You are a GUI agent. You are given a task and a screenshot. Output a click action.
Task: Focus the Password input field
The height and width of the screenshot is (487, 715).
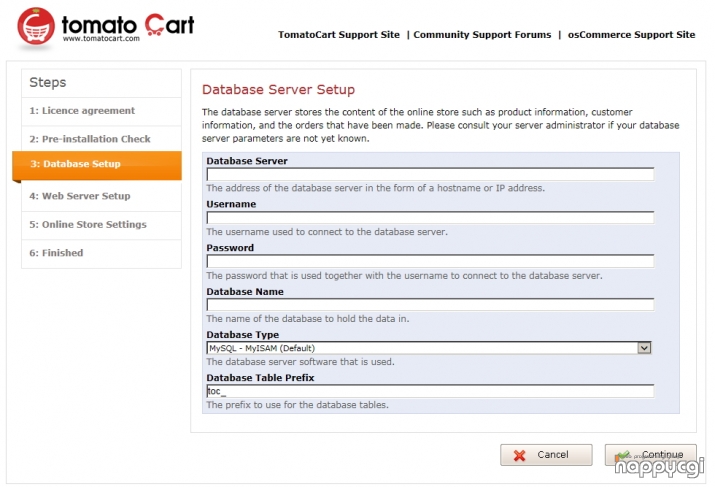coord(430,261)
